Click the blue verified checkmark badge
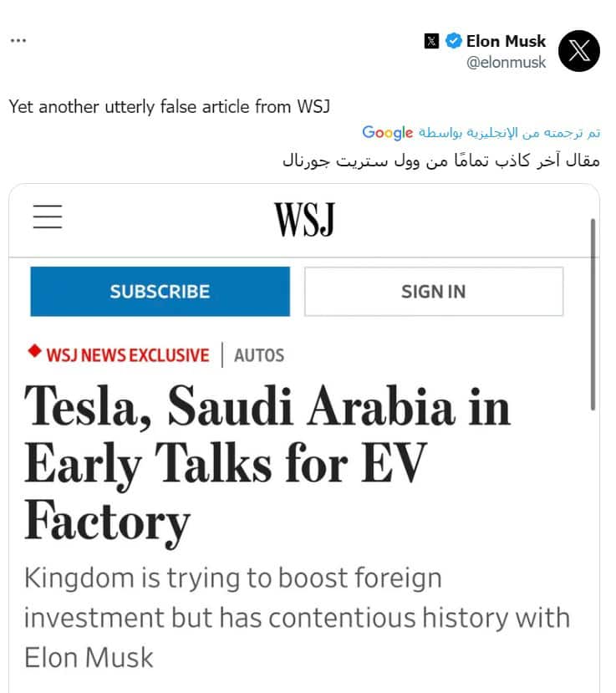616x693 pixels. pos(454,41)
